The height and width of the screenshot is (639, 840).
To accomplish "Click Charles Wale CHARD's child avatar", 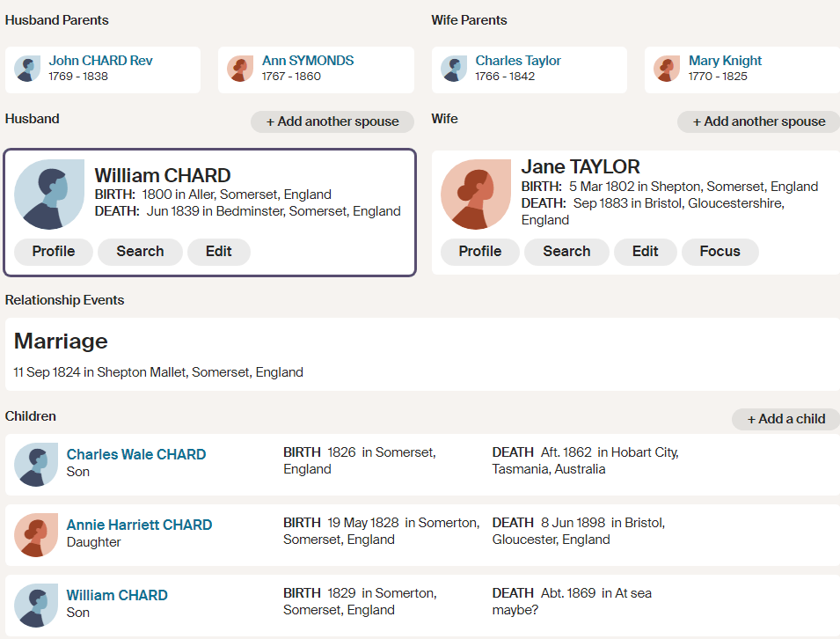I will [x=36, y=465].
